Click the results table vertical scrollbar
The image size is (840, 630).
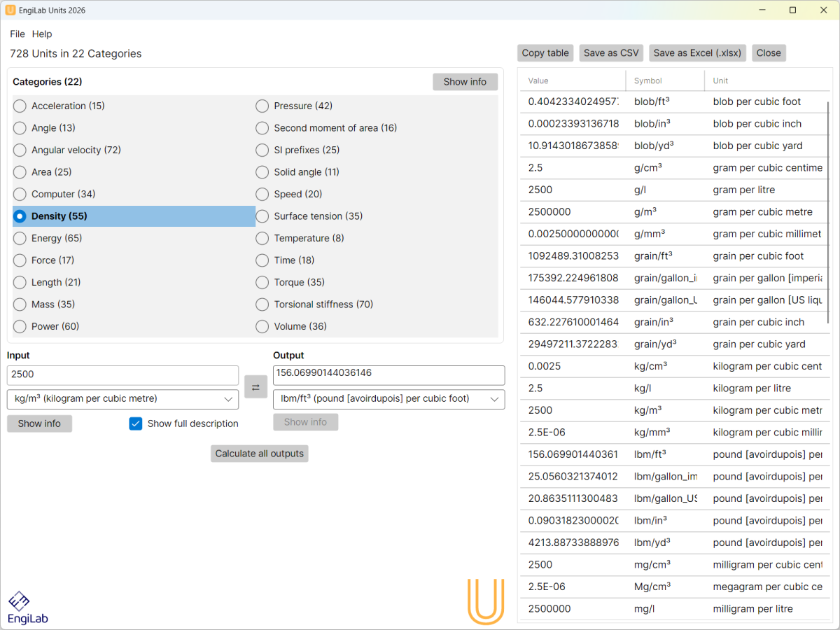pyautogui.click(x=828, y=210)
